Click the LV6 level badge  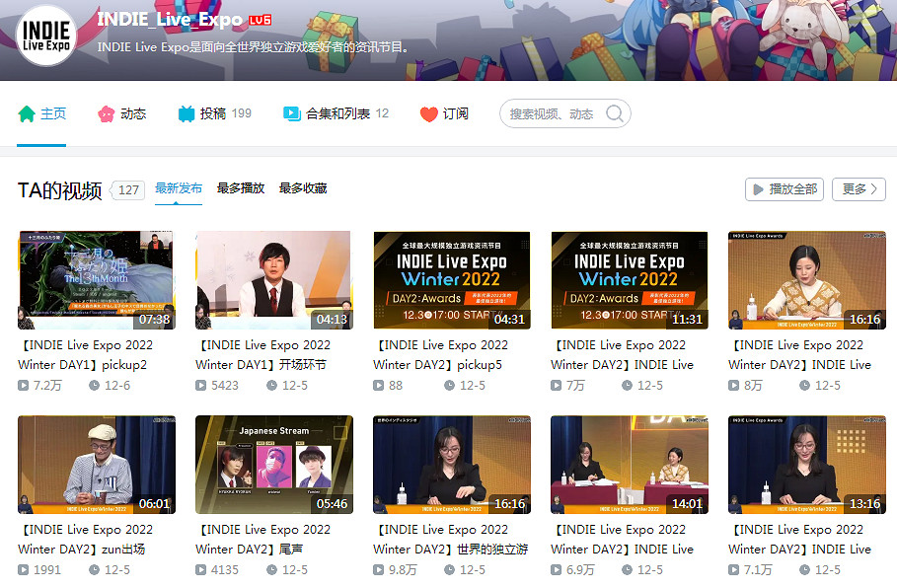[x=260, y=20]
